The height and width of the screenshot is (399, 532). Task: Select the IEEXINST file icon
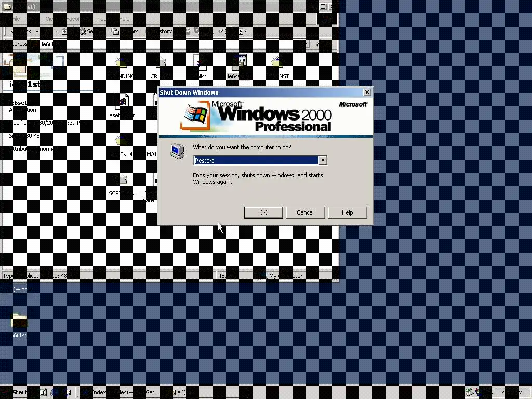pos(277,67)
